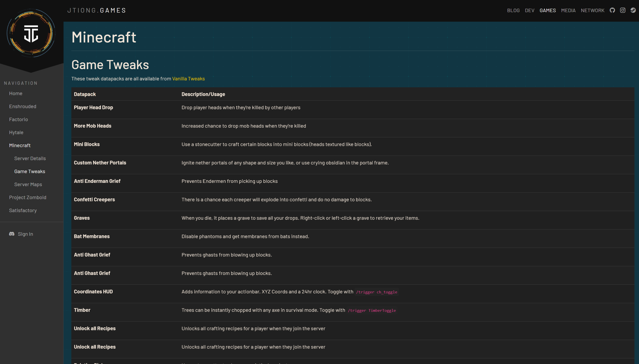This screenshot has height=364, width=639.
Task: Click the Discord icon beside Sign In
Action: 12,234
